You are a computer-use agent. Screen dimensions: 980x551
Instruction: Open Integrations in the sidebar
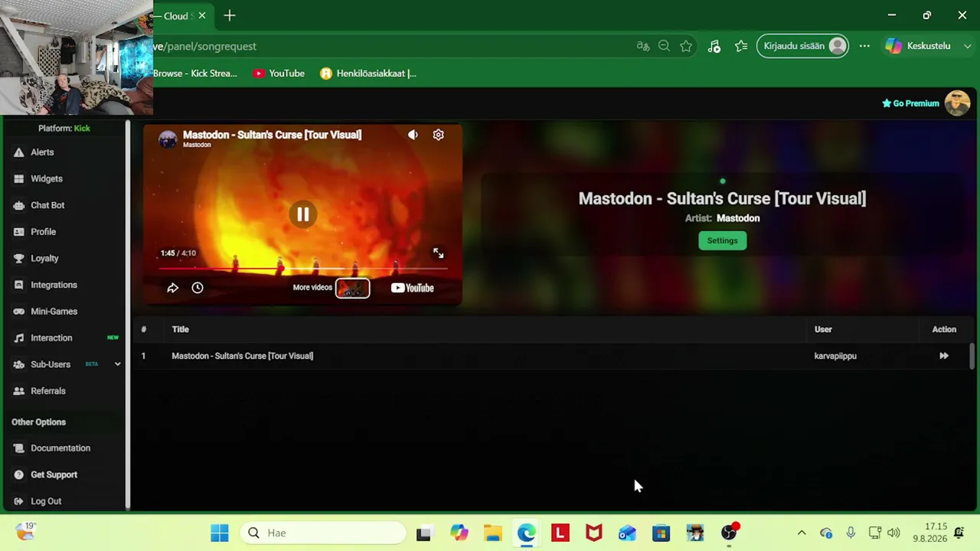pos(54,285)
